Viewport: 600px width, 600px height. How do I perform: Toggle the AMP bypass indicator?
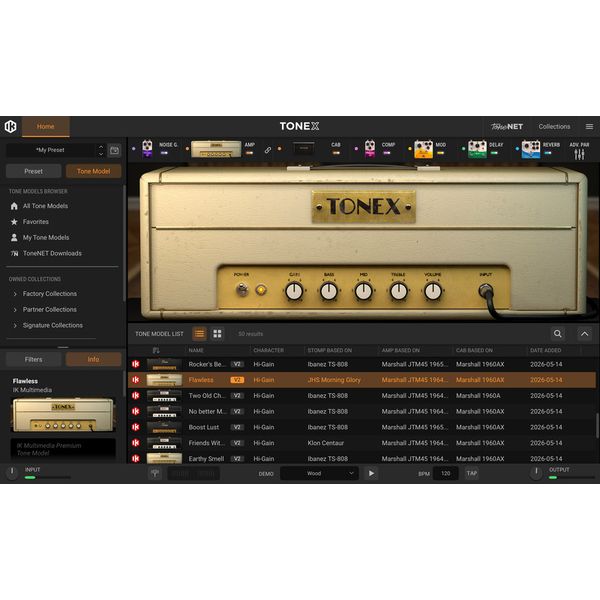click(x=249, y=153)
